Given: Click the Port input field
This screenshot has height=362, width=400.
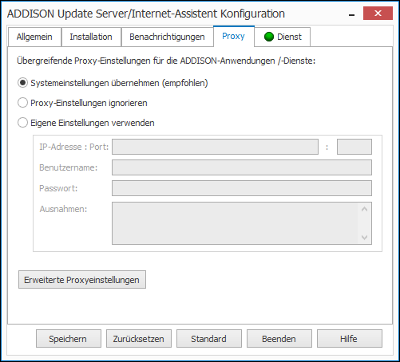Looking at the screenshot, I should click(354, 147).
